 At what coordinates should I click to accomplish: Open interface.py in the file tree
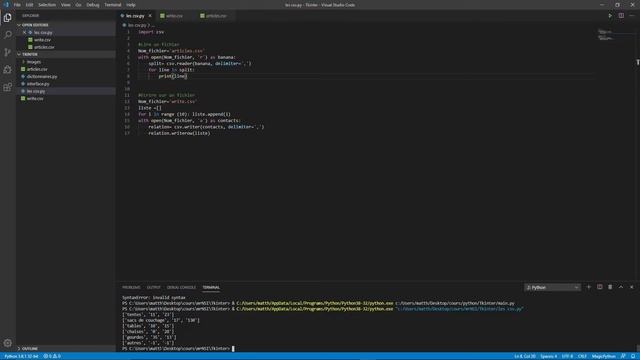[x=38, y=84]
